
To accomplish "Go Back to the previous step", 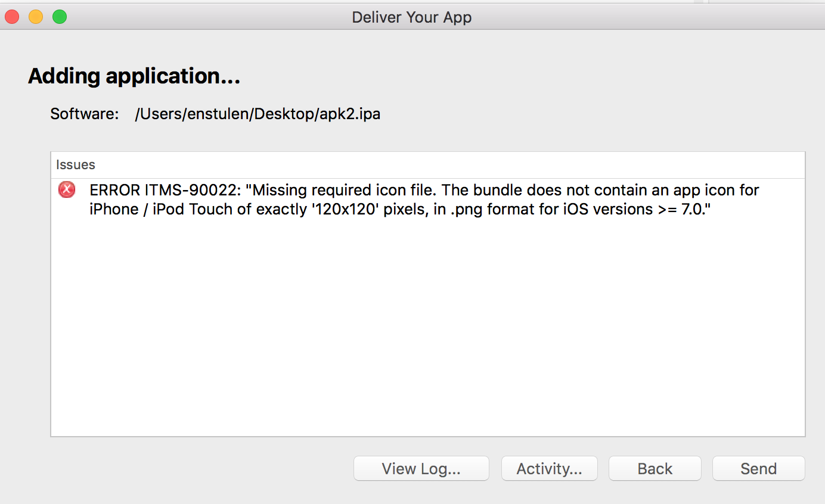I will pyautogui.click(x=655, y=468).
